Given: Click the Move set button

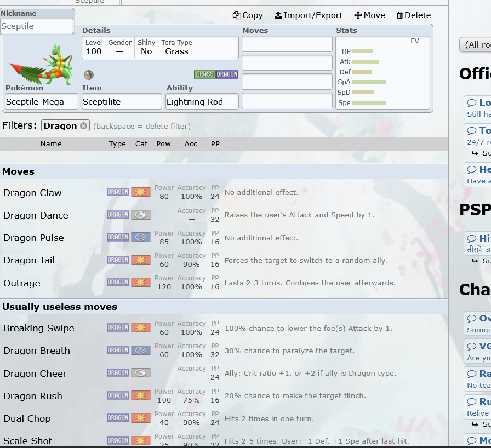Looking at the screenshot, I should pyautogui.click(x=369, y=15).
